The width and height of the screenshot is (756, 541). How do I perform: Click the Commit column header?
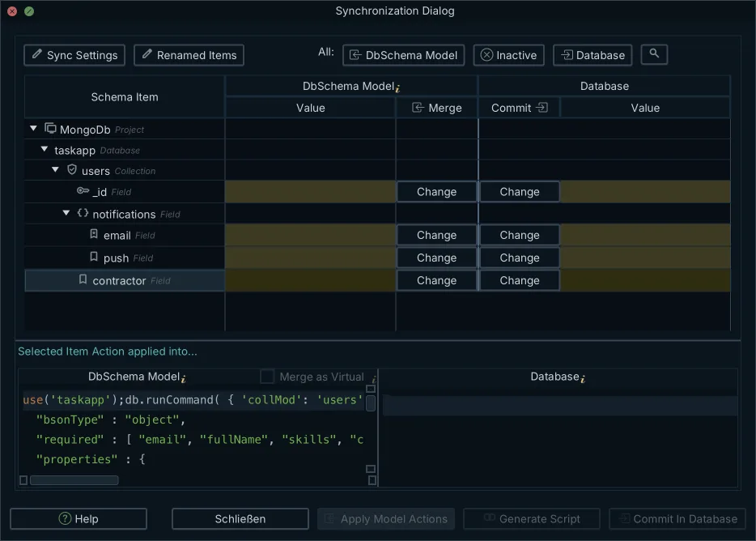520,108
